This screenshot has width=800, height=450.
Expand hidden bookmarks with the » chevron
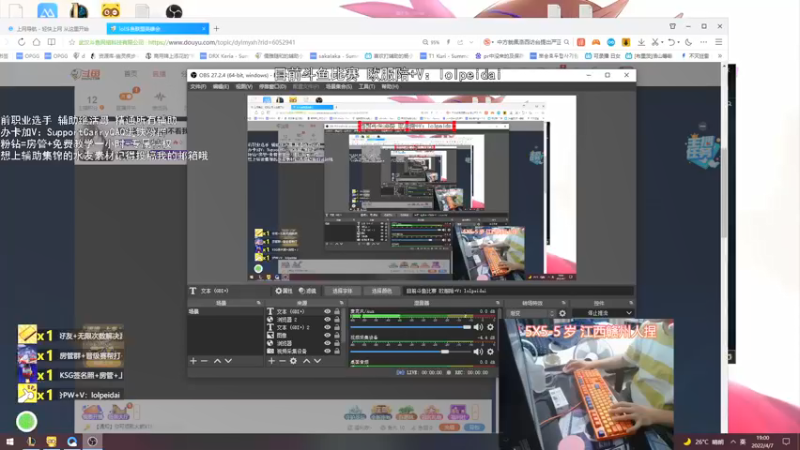(719, 56)
